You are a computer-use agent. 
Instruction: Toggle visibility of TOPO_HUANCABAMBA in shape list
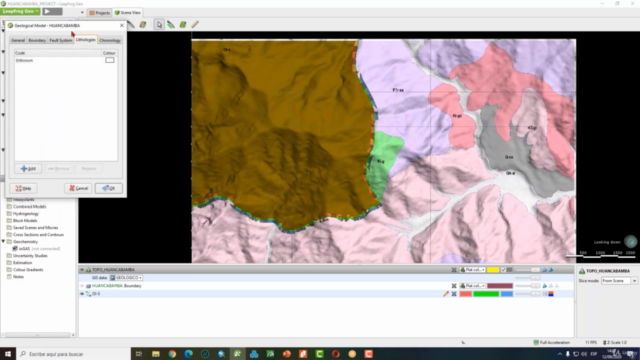coord(82,270)
